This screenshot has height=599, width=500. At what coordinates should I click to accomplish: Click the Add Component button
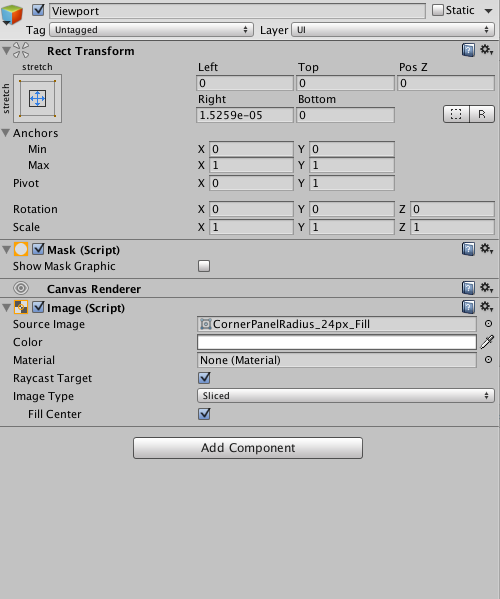[x=248, y=448]
